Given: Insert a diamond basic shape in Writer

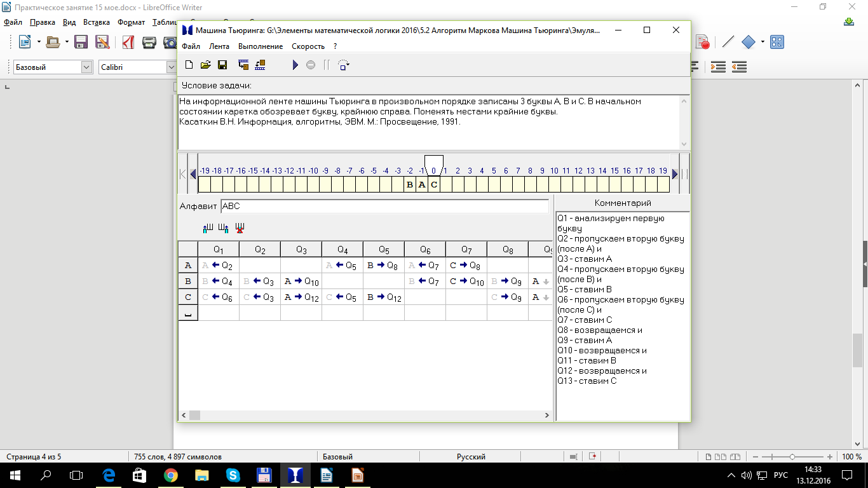Looking at the screenshot, I should pyautogui.click(x=749, y=43).
